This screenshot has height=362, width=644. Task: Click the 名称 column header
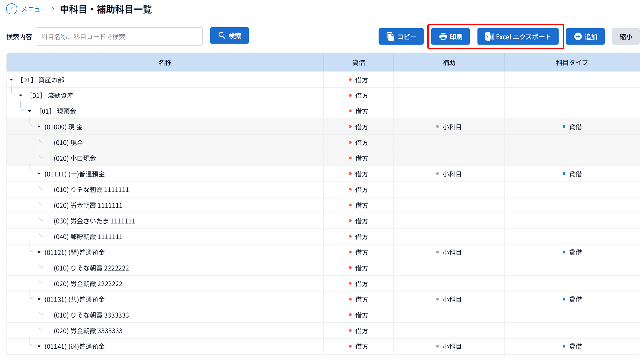[x=165, y=62]
